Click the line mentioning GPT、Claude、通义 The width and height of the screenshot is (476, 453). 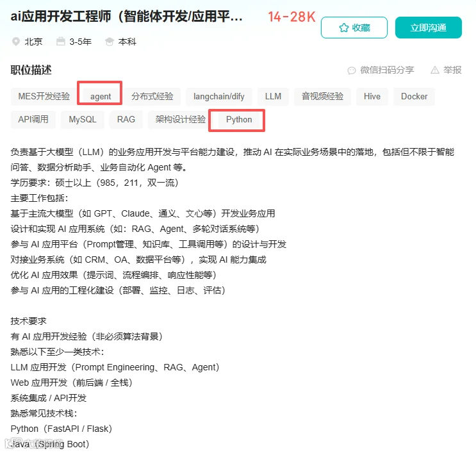tap(143, 214)
